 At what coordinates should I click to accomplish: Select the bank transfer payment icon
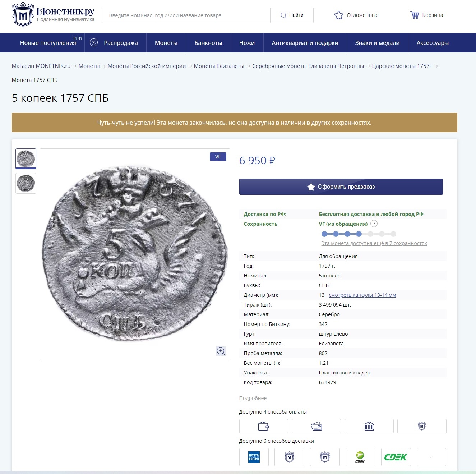369,426
